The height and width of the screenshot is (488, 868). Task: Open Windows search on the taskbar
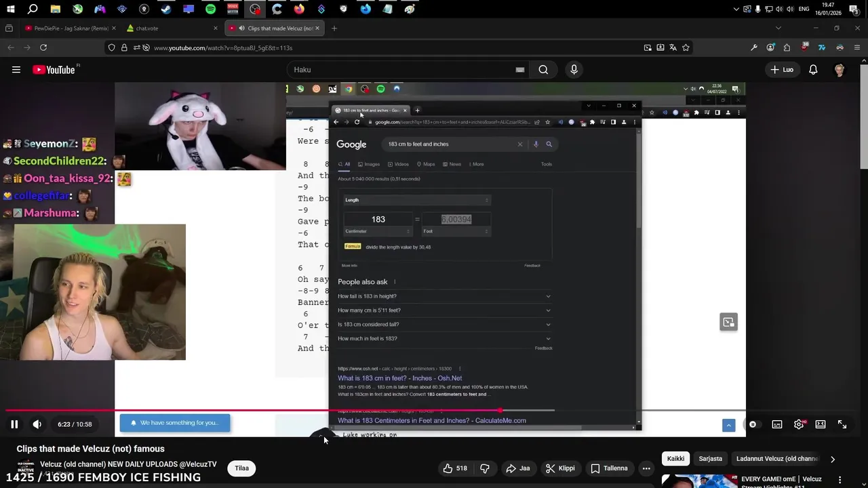pyautogui.click(x=33, y=9)
